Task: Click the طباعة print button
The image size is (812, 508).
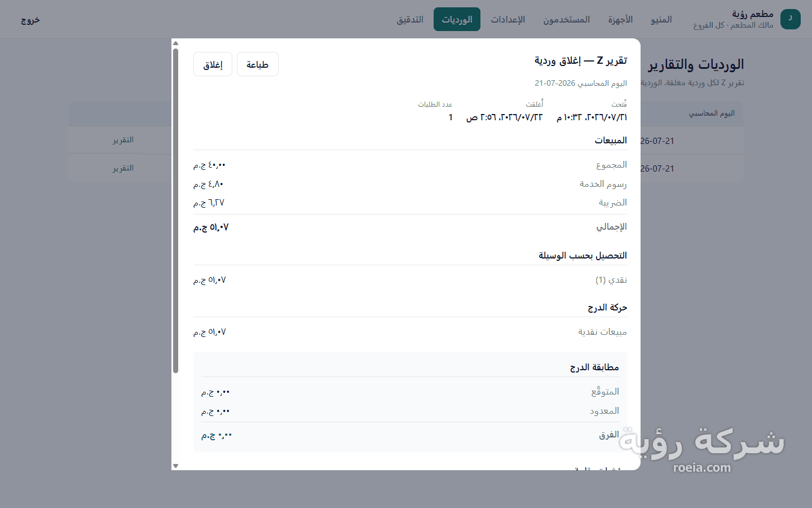Action: coord(258,64)
